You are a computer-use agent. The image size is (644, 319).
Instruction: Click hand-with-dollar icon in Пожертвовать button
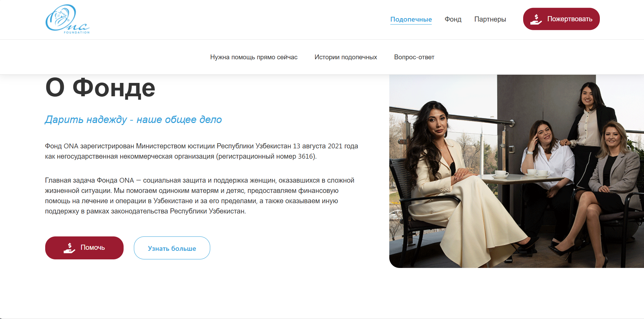pyautogui.click(x=536, y=19)
